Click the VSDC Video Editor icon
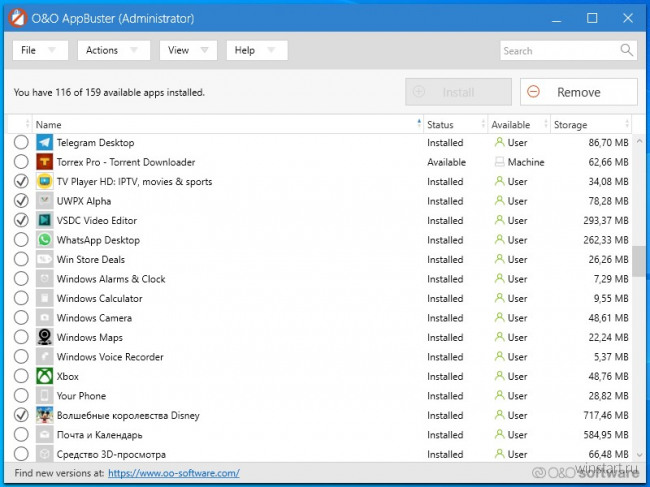The height and width of the screenshot is (487, 650). (44, 220)
